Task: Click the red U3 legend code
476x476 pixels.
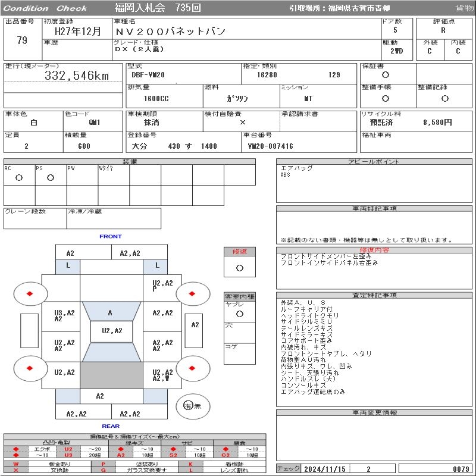Action: tap(68, 455)
